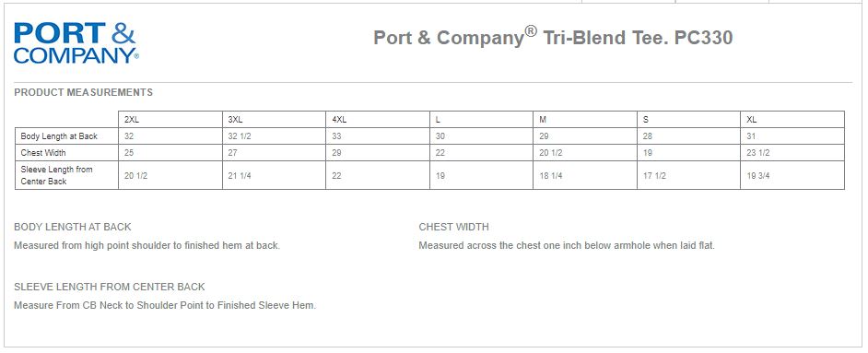Click the CHEST WIDTH description heading

pyautogui.click(x=454, y=227)
